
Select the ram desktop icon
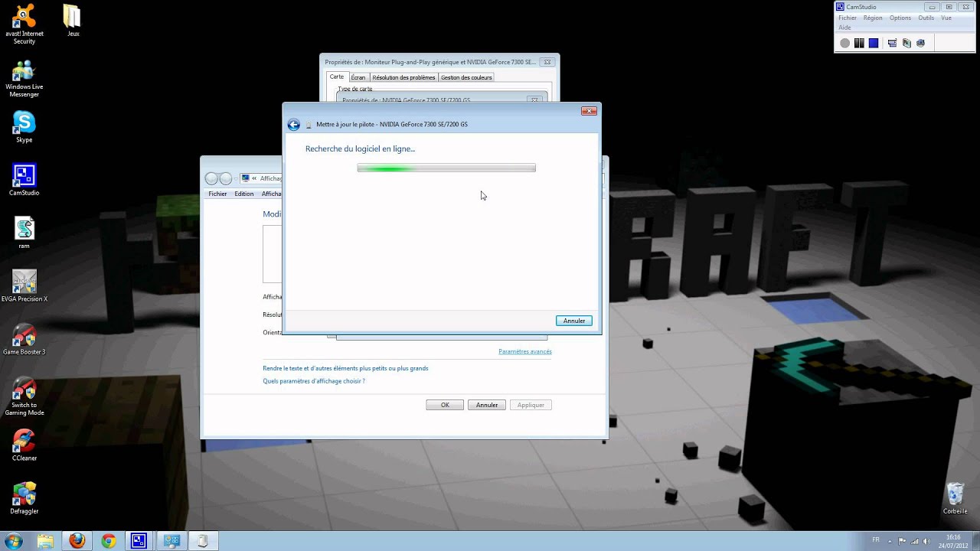pos(24,233)
